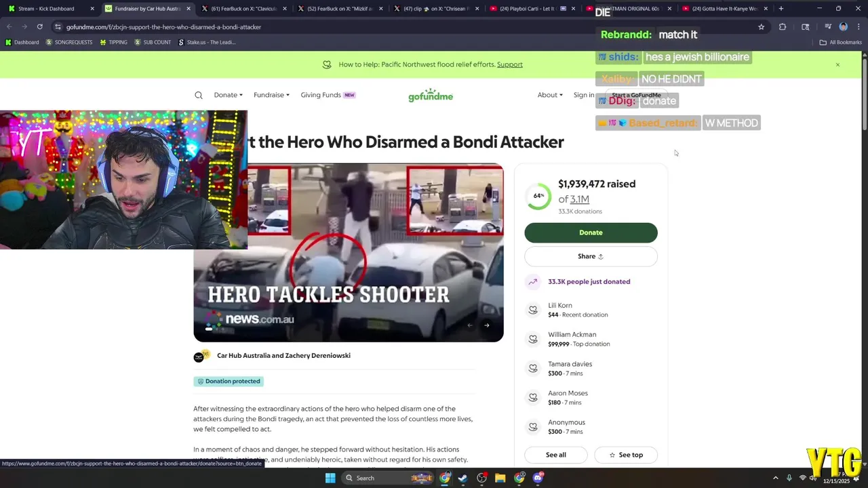Click Aaron Moses donation row
The image size is (868, 488).
coord(591,397)
